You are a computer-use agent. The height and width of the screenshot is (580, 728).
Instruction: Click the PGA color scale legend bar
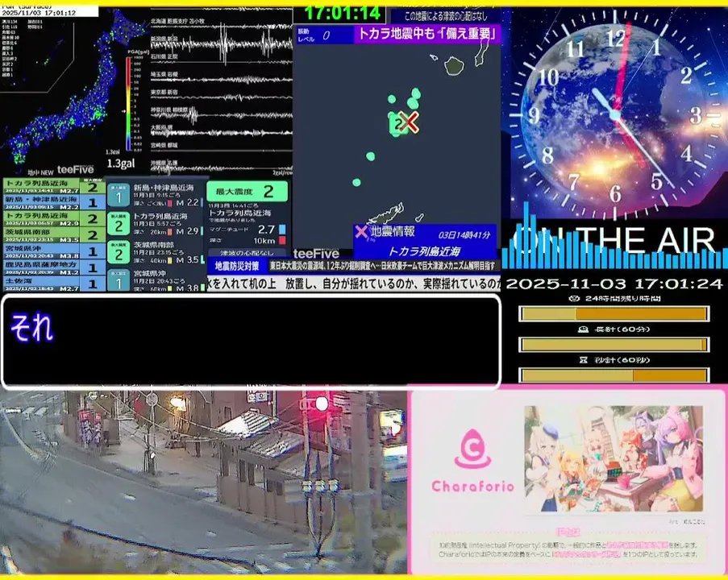click(x=128, y=103)
